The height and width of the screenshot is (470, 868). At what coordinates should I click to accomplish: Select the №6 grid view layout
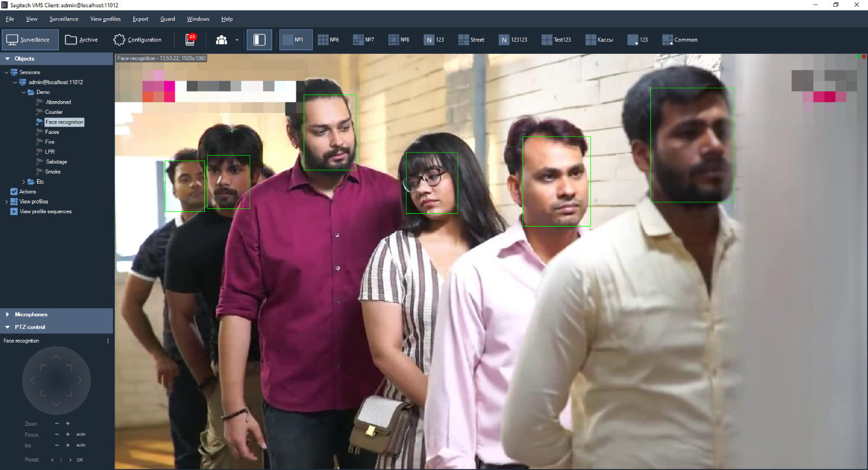coord(329,40)
